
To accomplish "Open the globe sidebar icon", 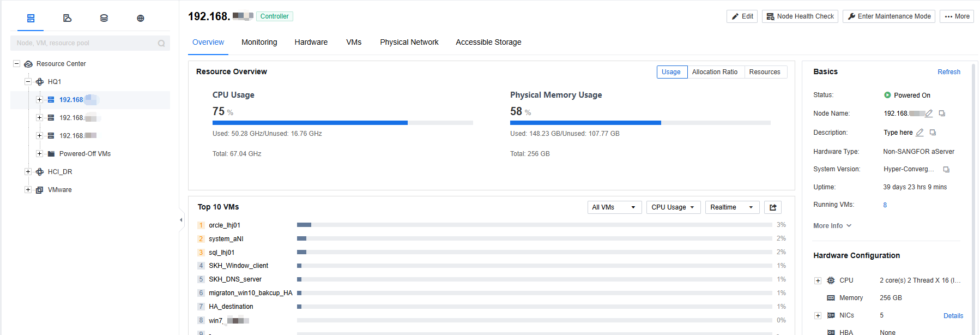I will coord(141,18).
